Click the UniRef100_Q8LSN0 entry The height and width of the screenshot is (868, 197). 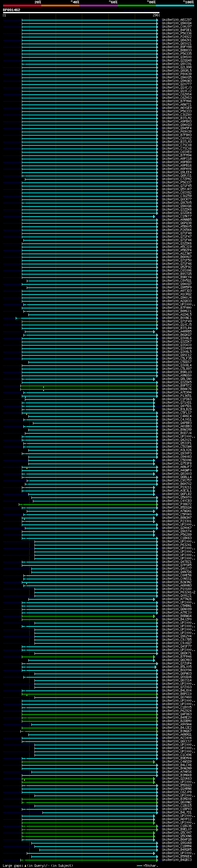coord(176,379)
